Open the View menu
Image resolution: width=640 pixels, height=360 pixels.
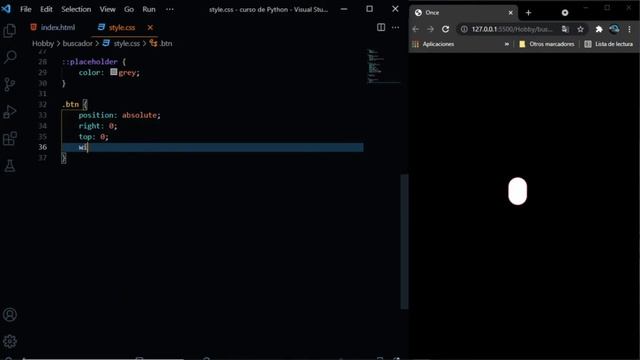[107, 9]
